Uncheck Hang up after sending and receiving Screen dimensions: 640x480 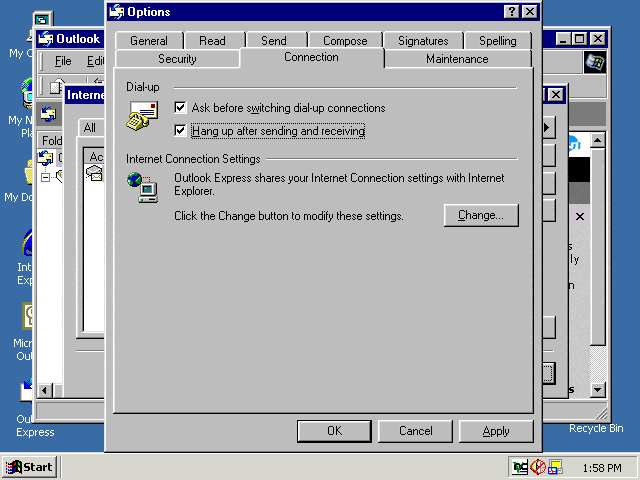[x=180, y=131]
